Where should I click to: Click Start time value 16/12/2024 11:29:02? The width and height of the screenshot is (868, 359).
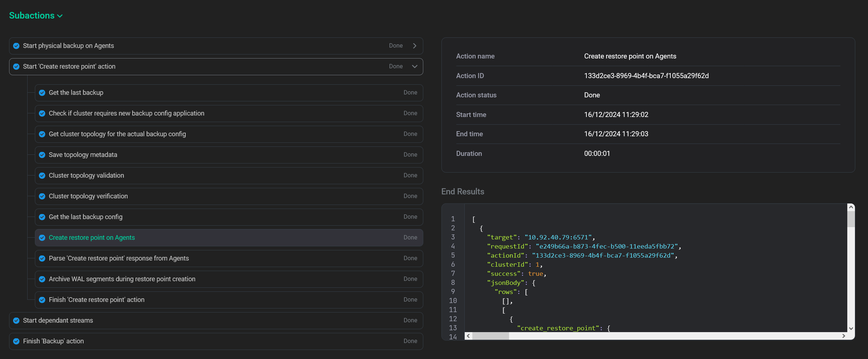616,115
